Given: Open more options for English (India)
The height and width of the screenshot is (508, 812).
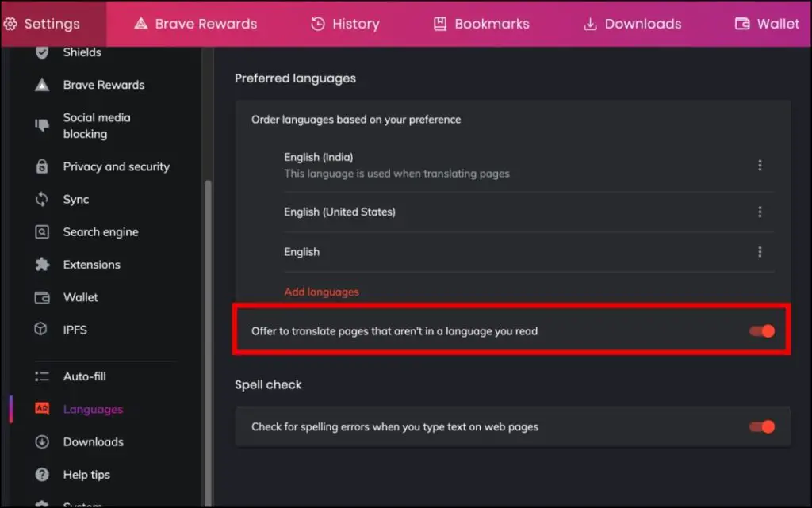Looking at the screenshot, I should (x=760, y=165).
